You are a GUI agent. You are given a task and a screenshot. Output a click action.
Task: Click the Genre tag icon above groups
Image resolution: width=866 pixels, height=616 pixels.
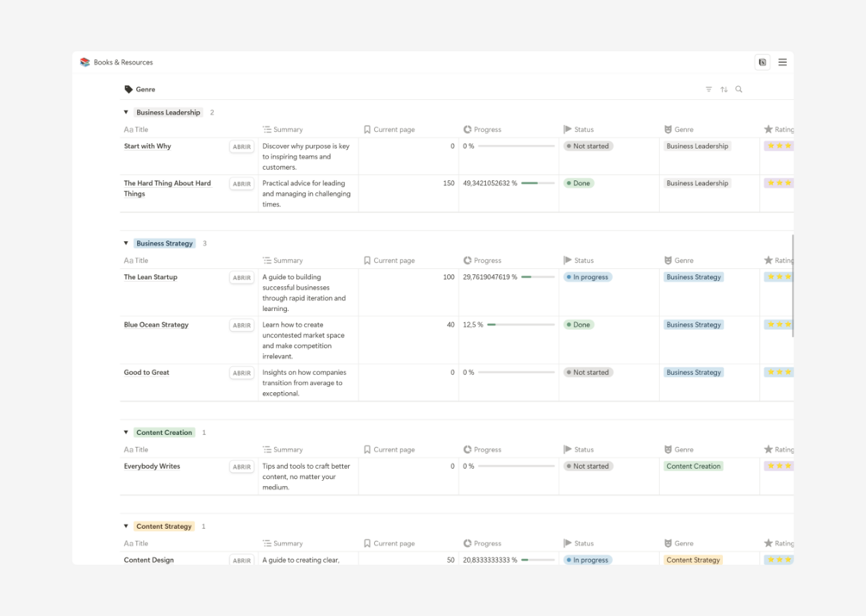click(x=128, y=90)
